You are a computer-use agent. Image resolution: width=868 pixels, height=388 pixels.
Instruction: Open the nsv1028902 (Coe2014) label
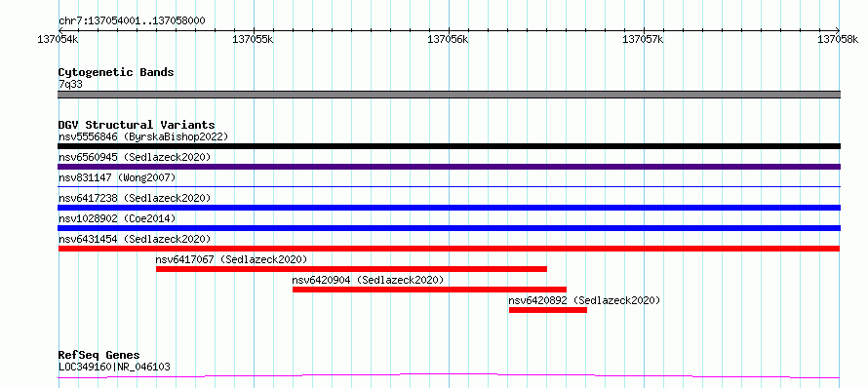(x=117, y=218)
